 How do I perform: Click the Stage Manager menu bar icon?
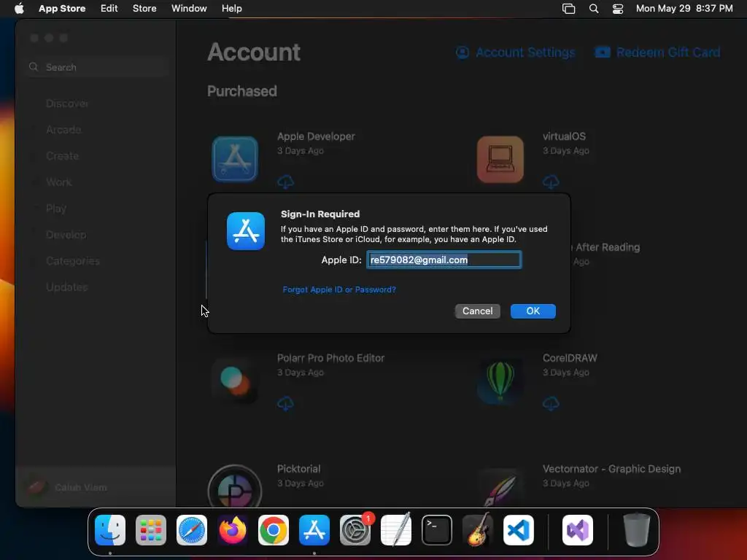(569, 9)
